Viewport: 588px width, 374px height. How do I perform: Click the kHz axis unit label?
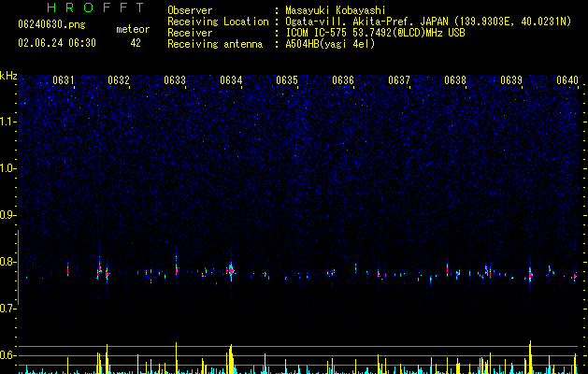pyautogui.click(x=8, y=76)
